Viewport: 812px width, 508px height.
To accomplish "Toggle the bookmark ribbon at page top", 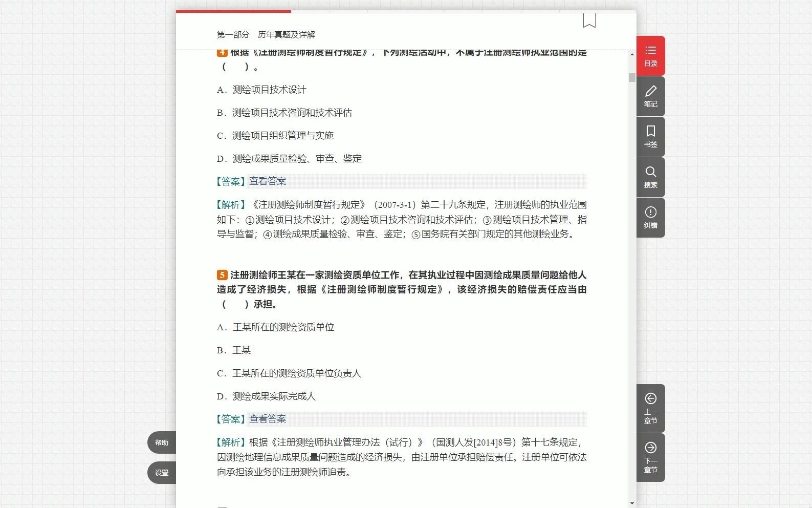I will (589, 20).
